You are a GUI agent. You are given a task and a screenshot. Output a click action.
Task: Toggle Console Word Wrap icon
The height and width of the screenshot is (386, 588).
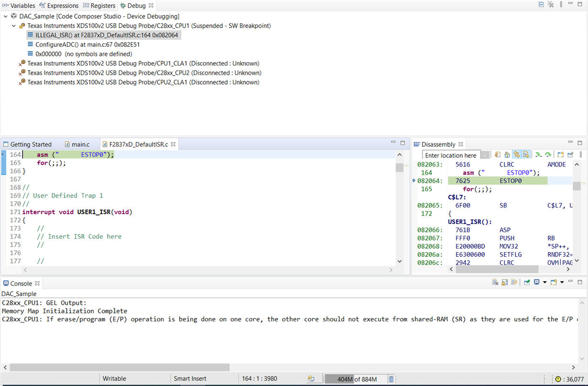click(514, 283)
